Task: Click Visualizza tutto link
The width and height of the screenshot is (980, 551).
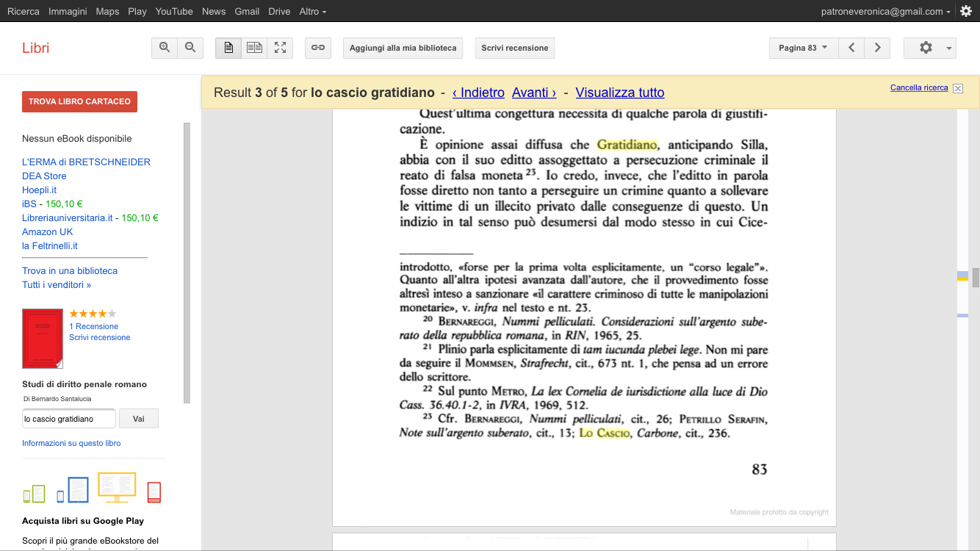Action: click(x=620, y=93)
